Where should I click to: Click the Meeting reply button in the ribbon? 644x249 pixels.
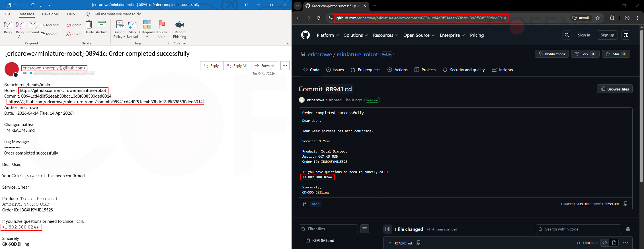pyautogui.click(x=50, y=25)
